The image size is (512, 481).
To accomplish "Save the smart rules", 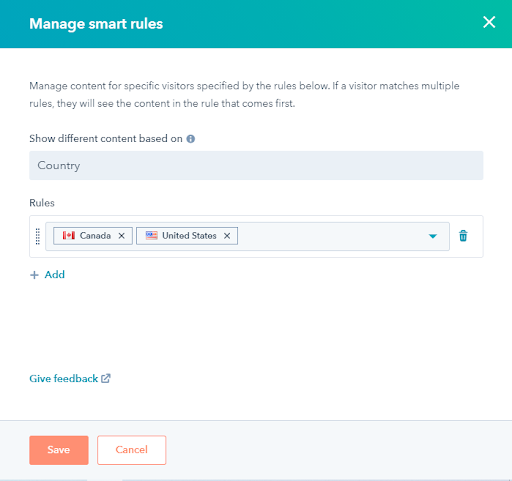I will pos(59,450).
